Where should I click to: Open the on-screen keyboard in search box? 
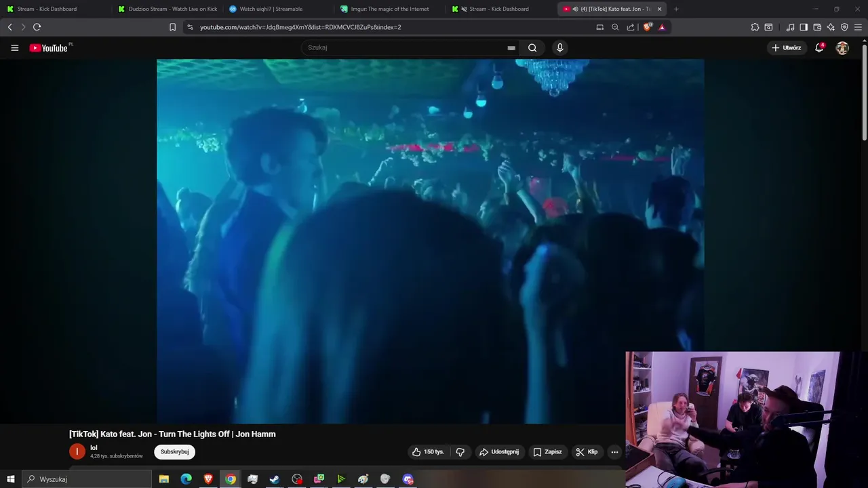[511, 48]
